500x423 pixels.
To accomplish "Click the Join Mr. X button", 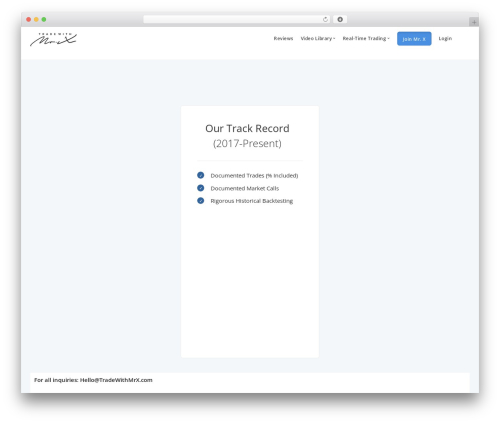I will pyautogui.click(x=414, y=39).
